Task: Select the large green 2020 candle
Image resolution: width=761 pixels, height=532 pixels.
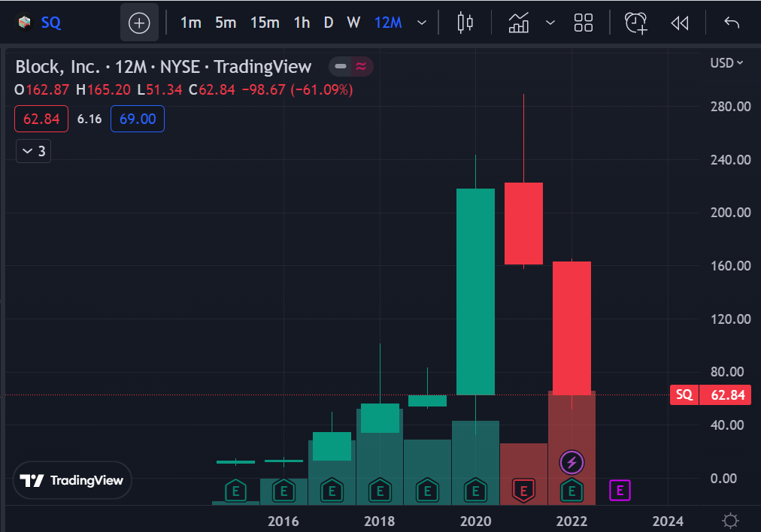Action: coord(475,292)
